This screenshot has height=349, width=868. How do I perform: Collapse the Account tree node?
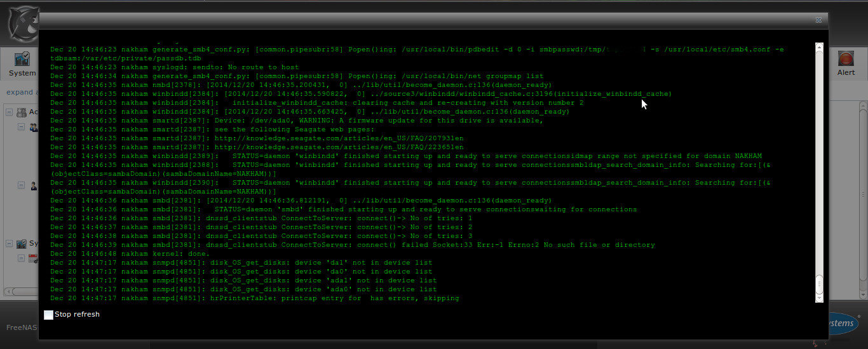[10, 112]
